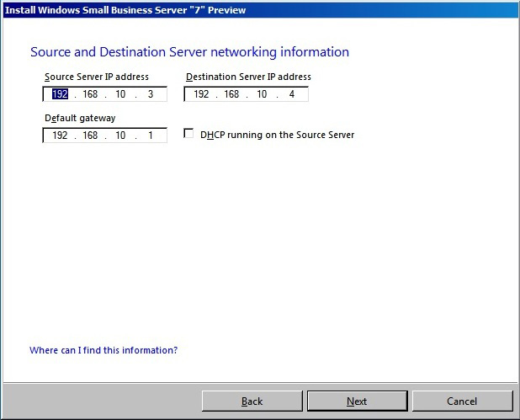Cancel the Small Business Server installation
Viewport: 520px width, 420px height.
point(462,401)
